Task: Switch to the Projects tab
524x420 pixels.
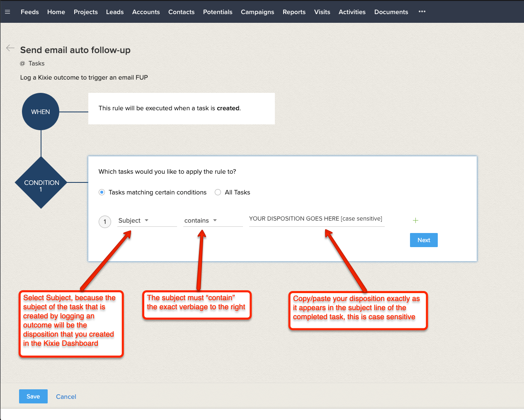Action: tap(86, 12)
